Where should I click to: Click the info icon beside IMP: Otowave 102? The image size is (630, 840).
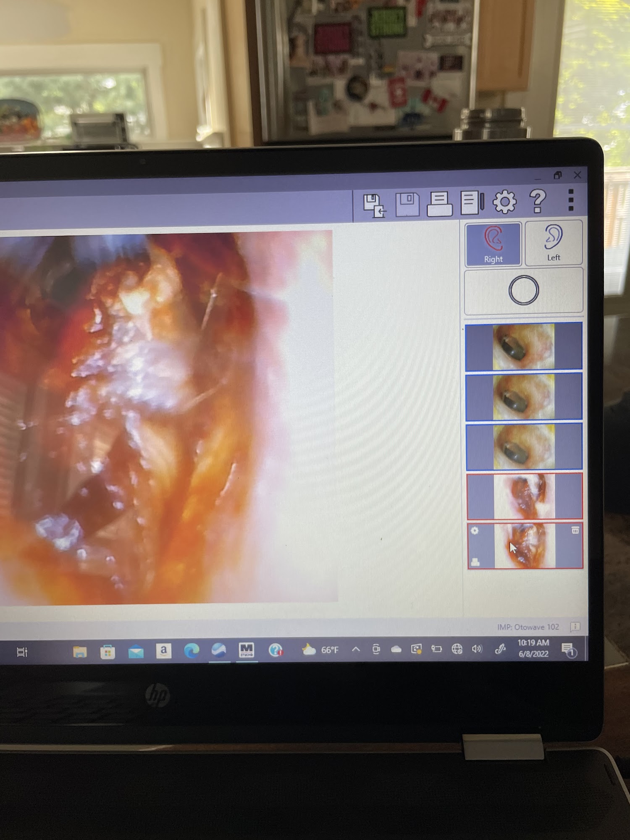coord(575,627)
